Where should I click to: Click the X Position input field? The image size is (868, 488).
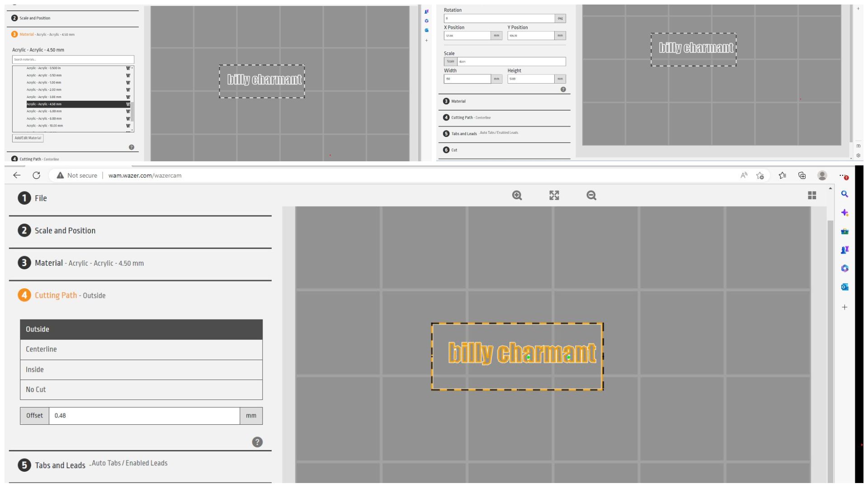click(x=467, y=36)
